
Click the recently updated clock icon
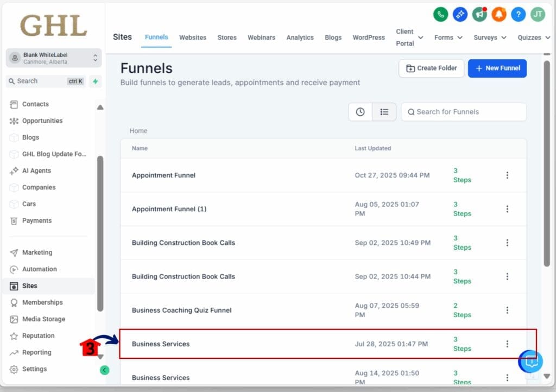tap(360, 112)
